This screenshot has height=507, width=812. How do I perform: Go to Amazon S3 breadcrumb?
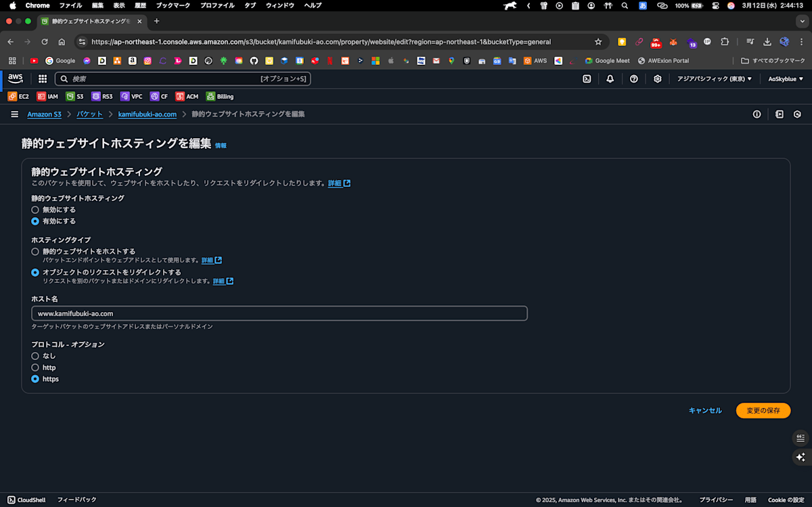click(x=44, y=114)
